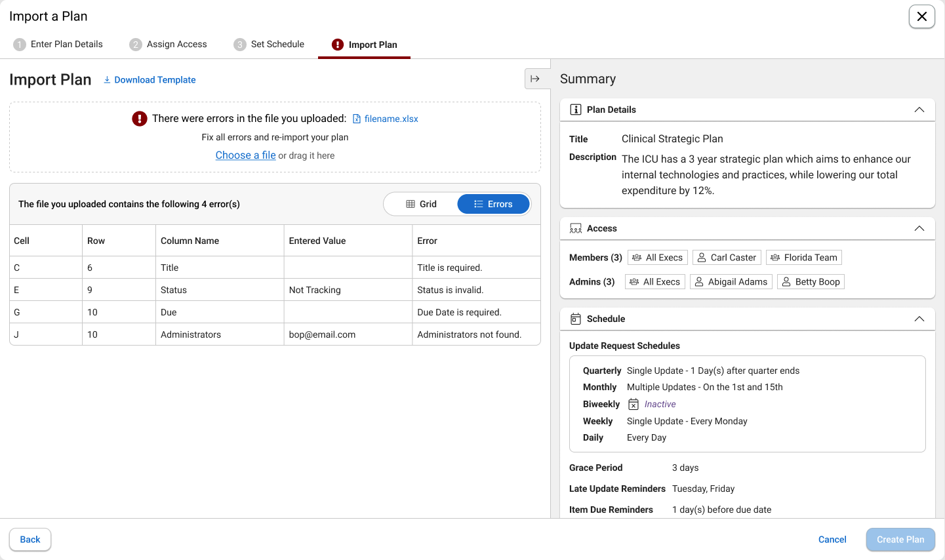Click the Column Name header
The image size is (945, 560).
(220, 241)
